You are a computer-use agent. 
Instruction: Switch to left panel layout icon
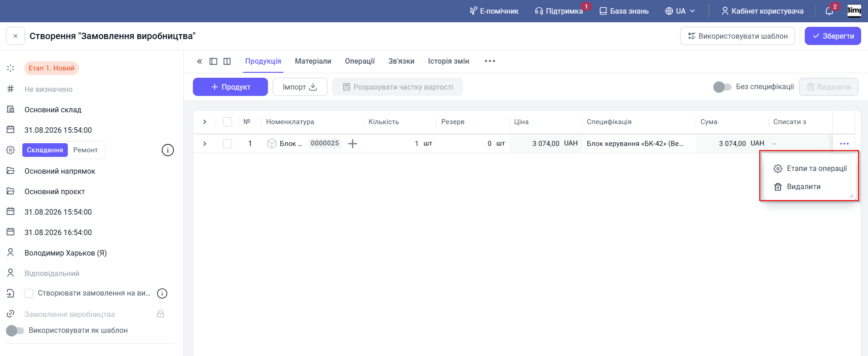pyautogui.click(x=213, y=61)
